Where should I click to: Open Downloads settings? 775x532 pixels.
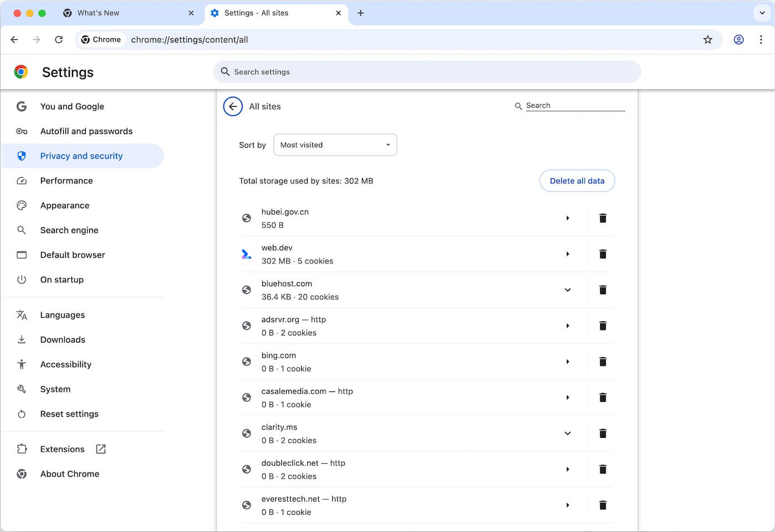click(83, 339)
